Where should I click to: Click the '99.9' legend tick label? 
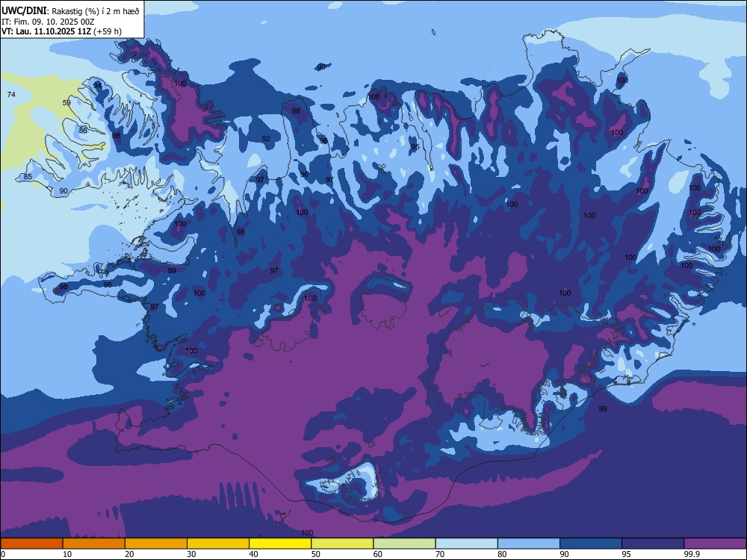pyautogui.click(x=691, y=554)
